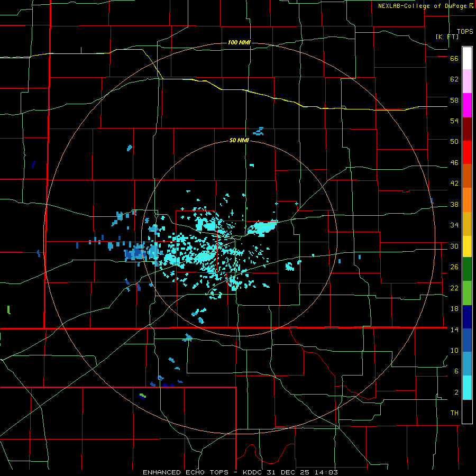Click the 14 scale label
The height and width of the screenshot is (476, 476).
tap(454, 329)
